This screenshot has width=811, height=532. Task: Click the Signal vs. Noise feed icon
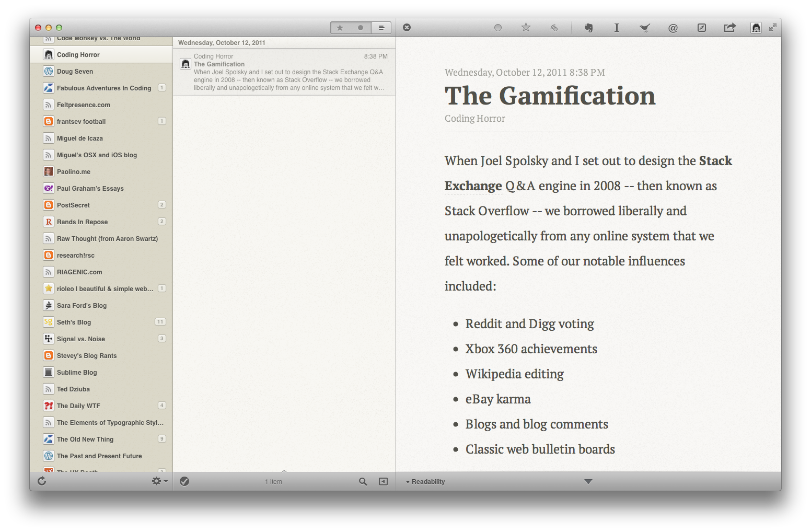tap(49, 339)
